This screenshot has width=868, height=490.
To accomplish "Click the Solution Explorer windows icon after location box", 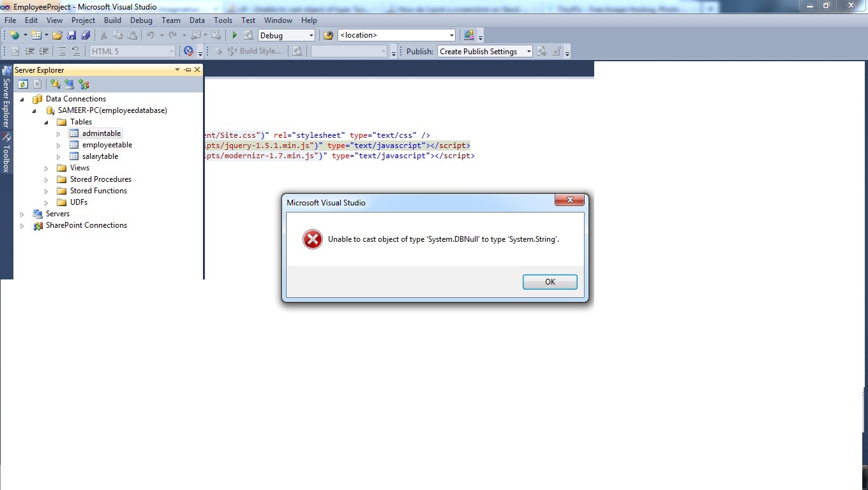I will [x=469, y=36].
